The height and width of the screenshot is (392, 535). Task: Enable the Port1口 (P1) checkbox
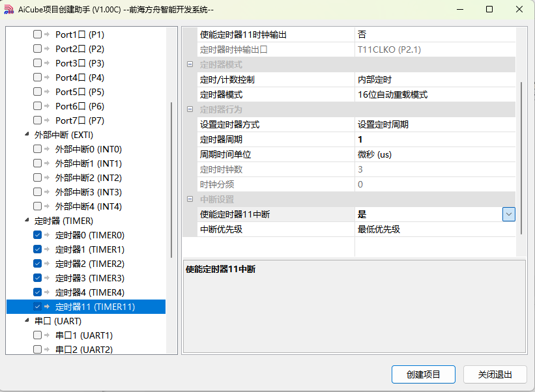37,35
